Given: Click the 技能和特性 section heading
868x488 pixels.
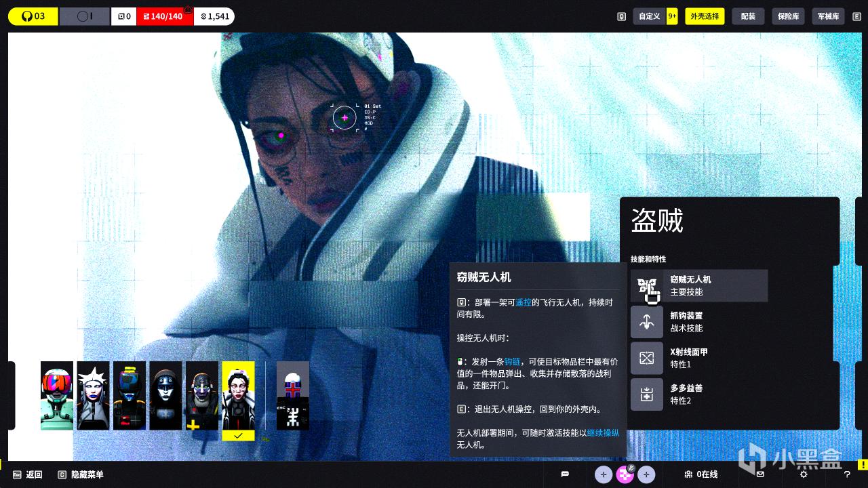Looking at the screenshot, I should click(x=648, y=259).
